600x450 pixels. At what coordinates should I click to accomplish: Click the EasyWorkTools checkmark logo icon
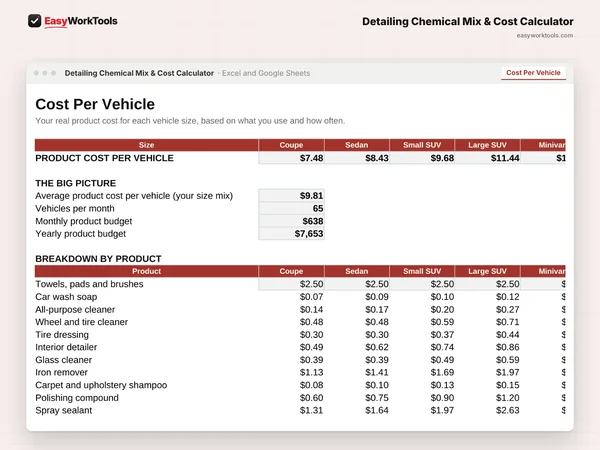[x=34, y=21]
